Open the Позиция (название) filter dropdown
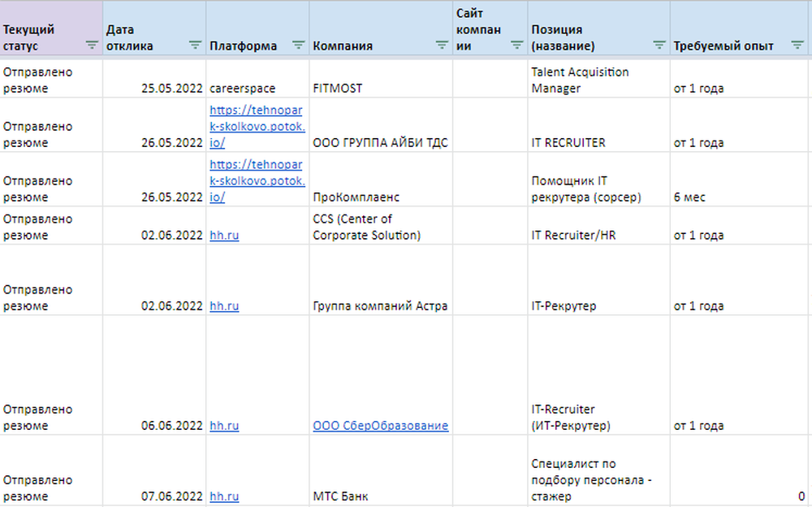This screenshot has height=507, width=812. tap(658, 45)
